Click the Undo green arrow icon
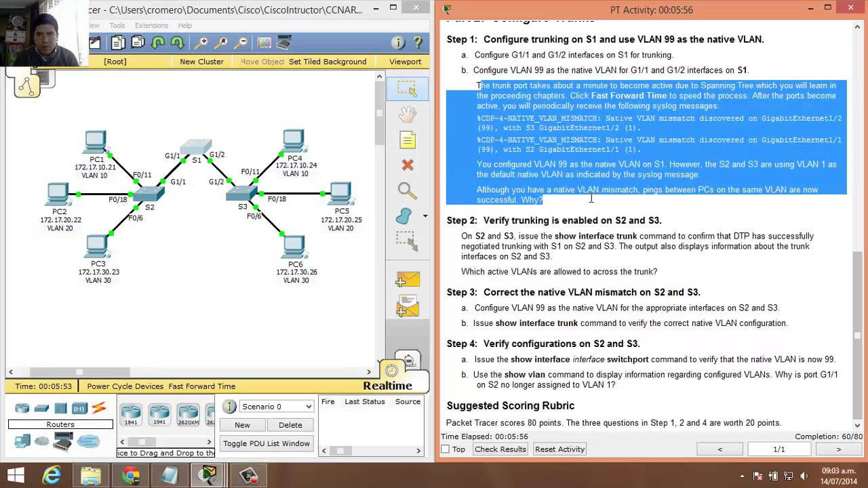The height and width of the screenshot is (488, 868). [158, 43]
